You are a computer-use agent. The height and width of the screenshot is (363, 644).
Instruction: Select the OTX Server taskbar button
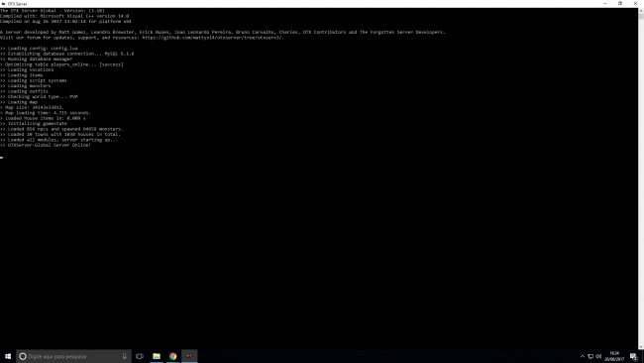[189, 356]
